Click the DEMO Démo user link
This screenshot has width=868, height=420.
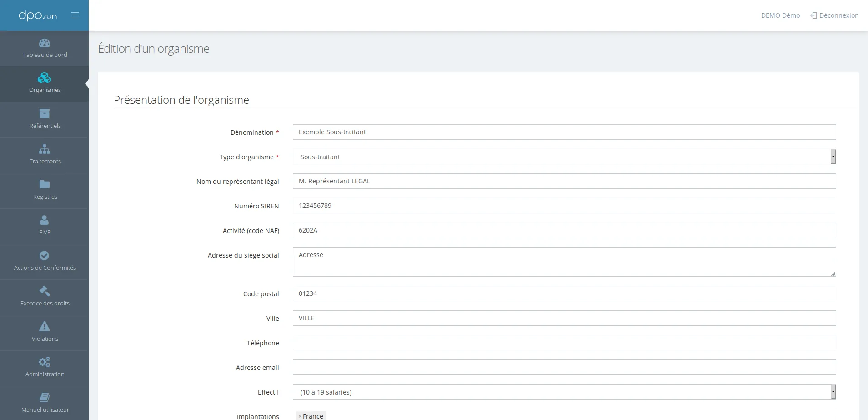tap(780, 15)
